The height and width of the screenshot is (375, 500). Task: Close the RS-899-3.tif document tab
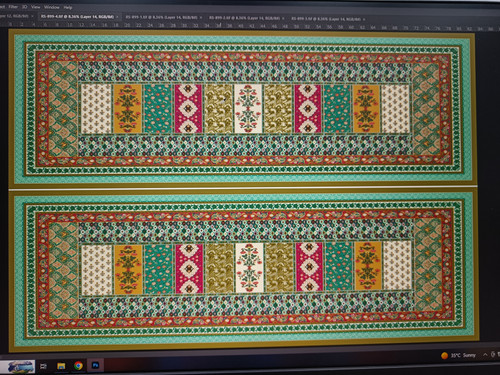pyautogui.click(x=364, y=19)
